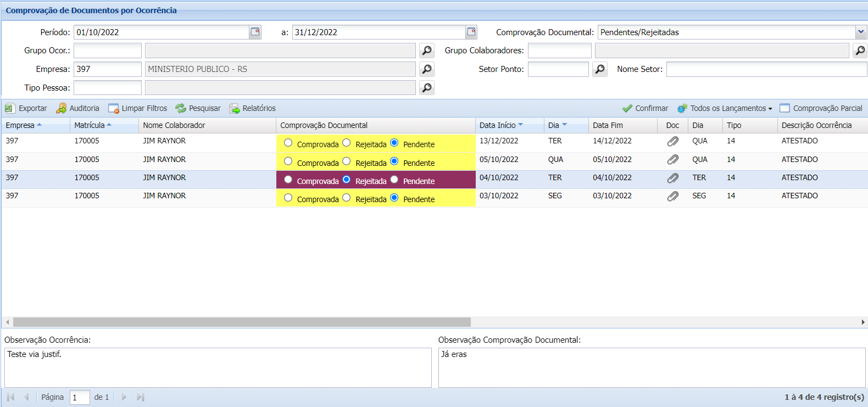Screen dimensions: 868x407
Task: Select Comprovada for 04/10/2022 row
Action: 288,180
